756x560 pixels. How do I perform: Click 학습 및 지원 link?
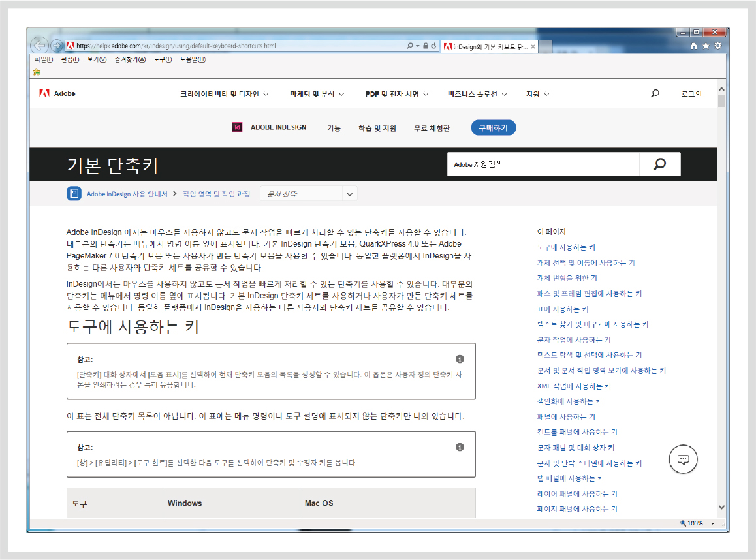coord(377,128)
